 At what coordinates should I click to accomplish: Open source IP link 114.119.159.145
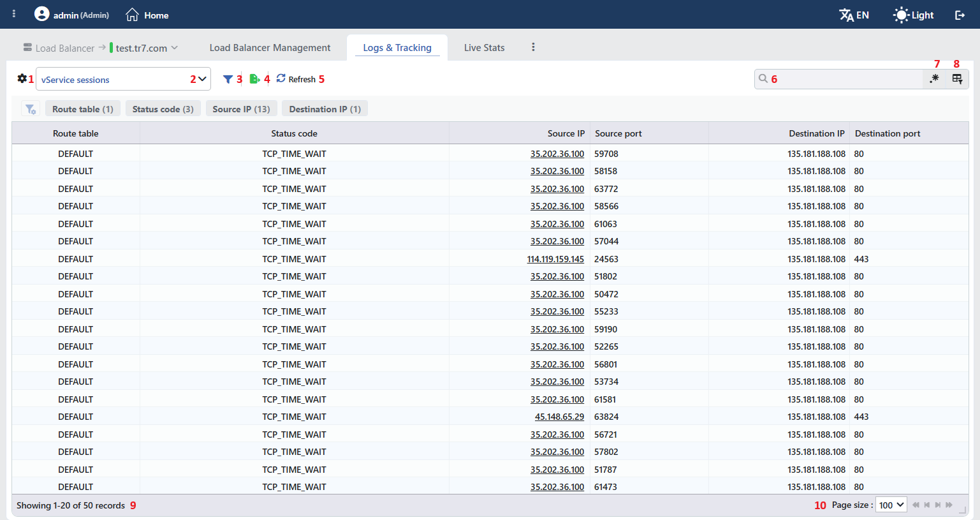[x=555, y=259]
